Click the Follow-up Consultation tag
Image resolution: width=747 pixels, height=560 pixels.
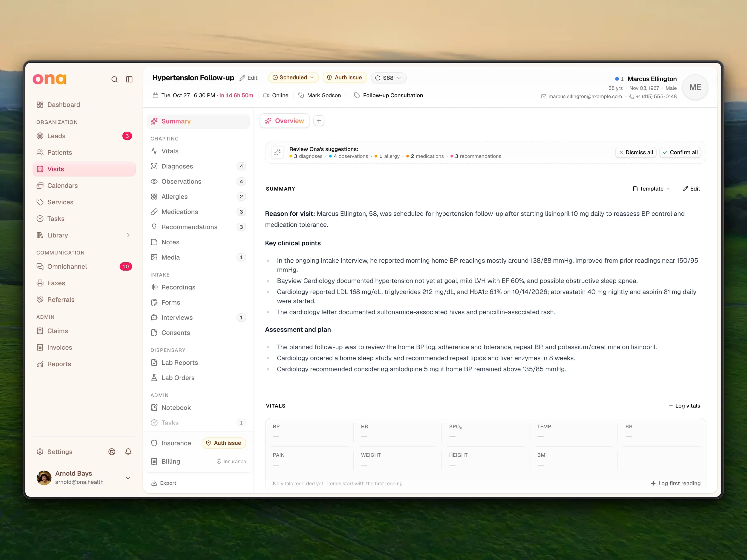(388, 95)
